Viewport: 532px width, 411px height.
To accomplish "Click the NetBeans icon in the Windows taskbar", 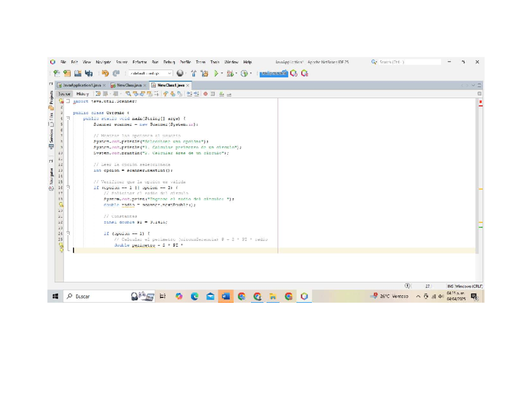I will click(x=304, y=297).
